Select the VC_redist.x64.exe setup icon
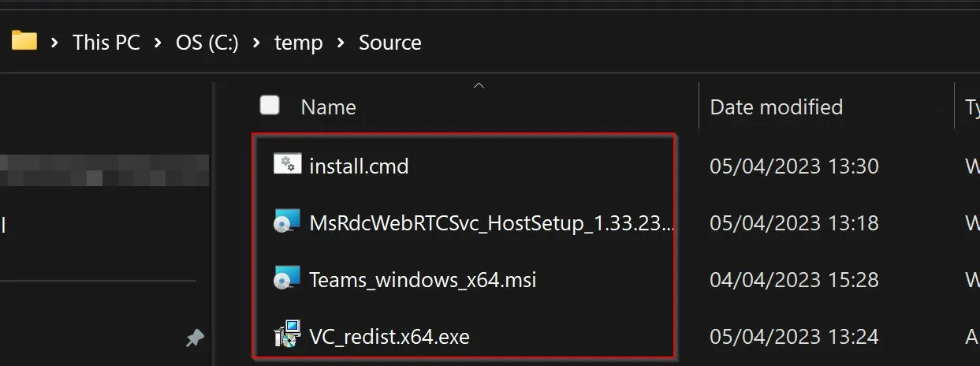The image size is (980, 366). [287, 335]
